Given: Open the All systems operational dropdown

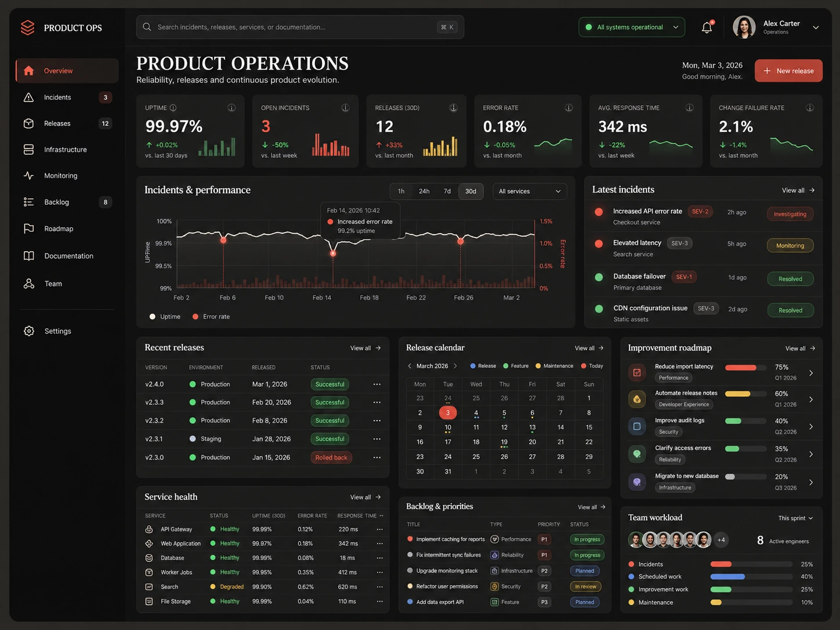Looking at the screenshot, I should [632, 27].
